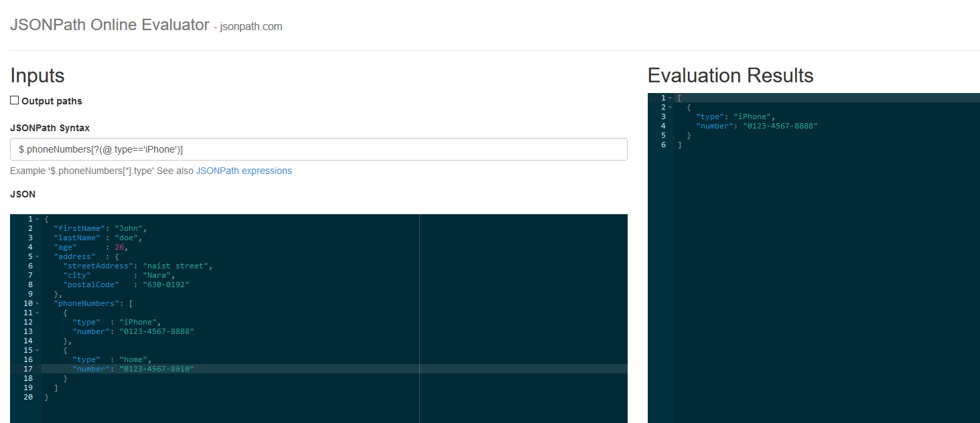This screenshot has width=980, height=423.
Task: Collapse the results array fold arrow, line 1
Action: 670,98
